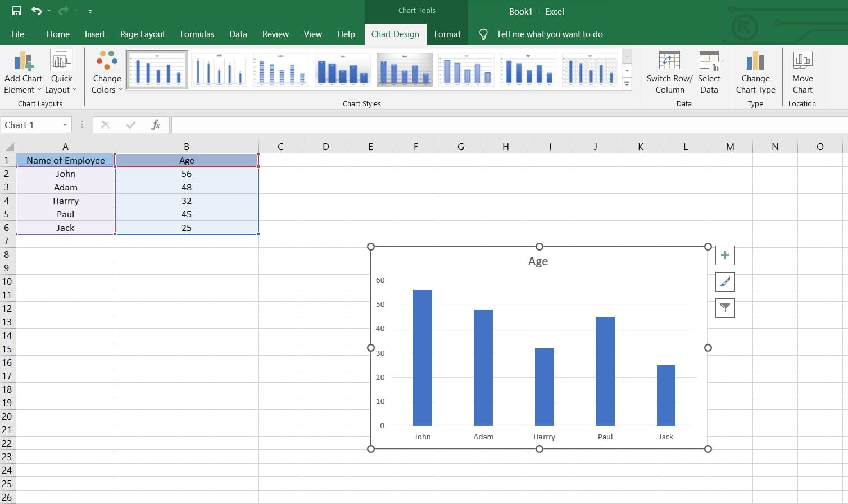Select cell A1 containing Name of Employee
The image size is (848, 504).
coord(65,160)
